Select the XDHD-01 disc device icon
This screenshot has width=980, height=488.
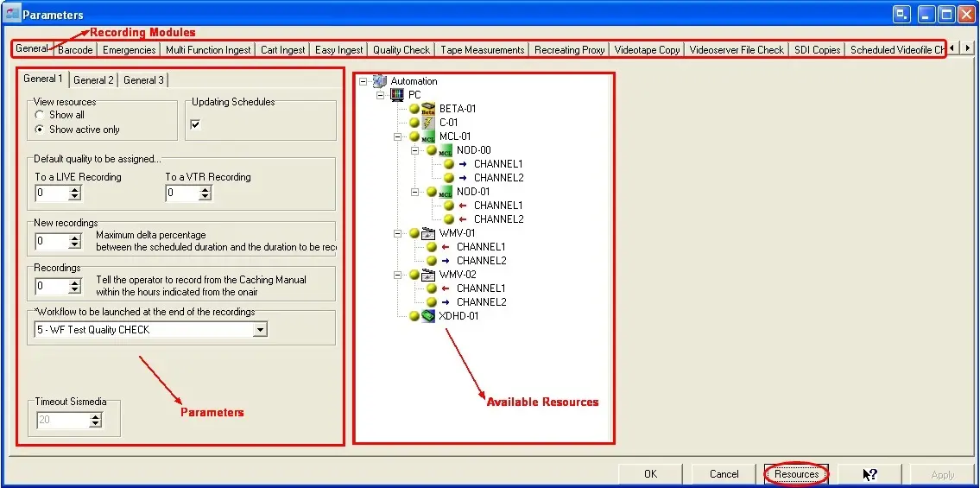(x=428, y=316)
